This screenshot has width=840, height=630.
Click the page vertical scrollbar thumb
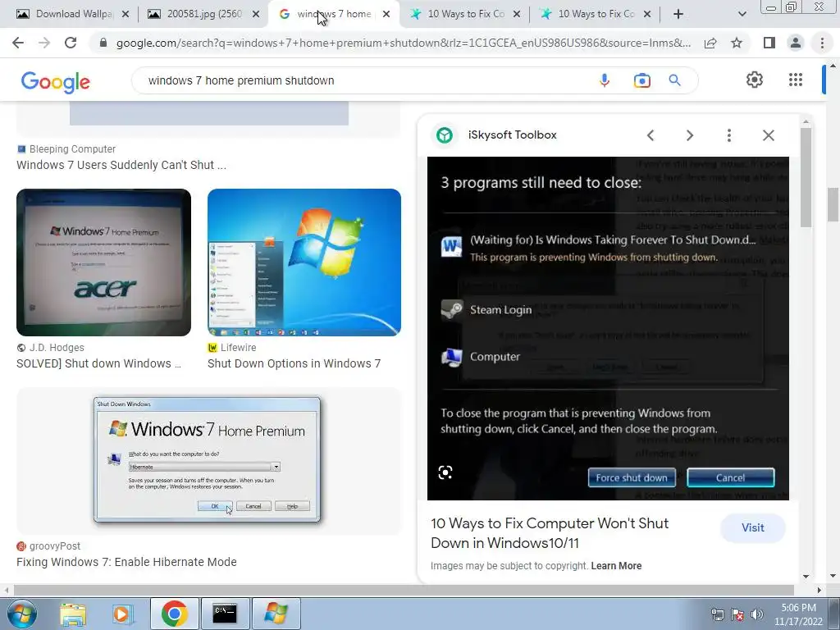pos(833,204)
